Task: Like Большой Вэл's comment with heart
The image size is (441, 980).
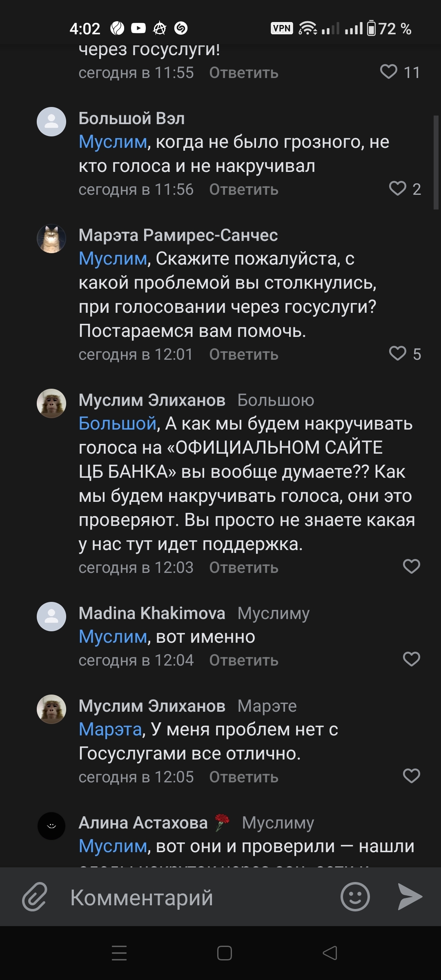Action: click(x=397, y=189)
